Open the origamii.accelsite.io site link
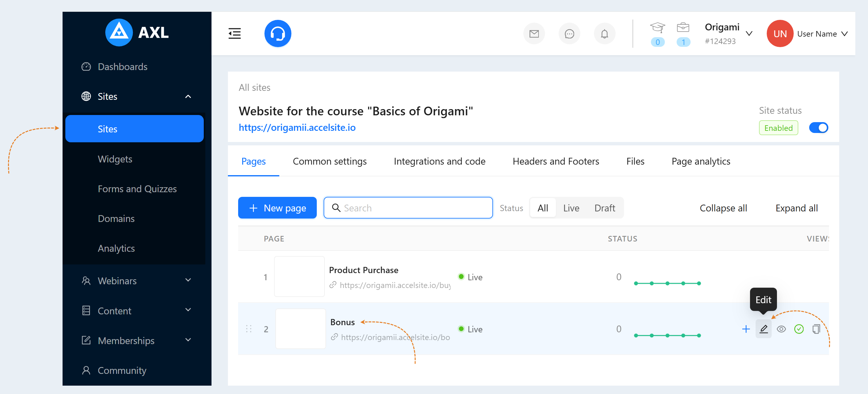Viewport: 868px width, 394px height. [x=297, y=127]
